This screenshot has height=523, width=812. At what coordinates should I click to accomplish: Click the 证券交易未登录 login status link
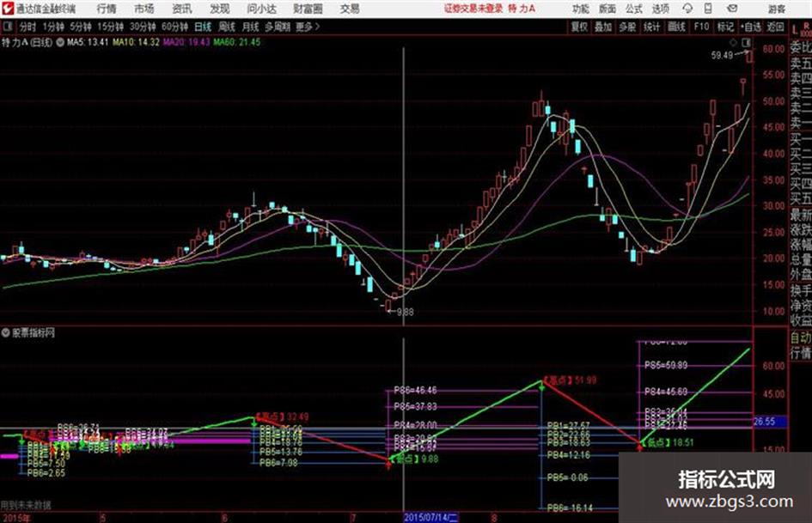(473, 9)
